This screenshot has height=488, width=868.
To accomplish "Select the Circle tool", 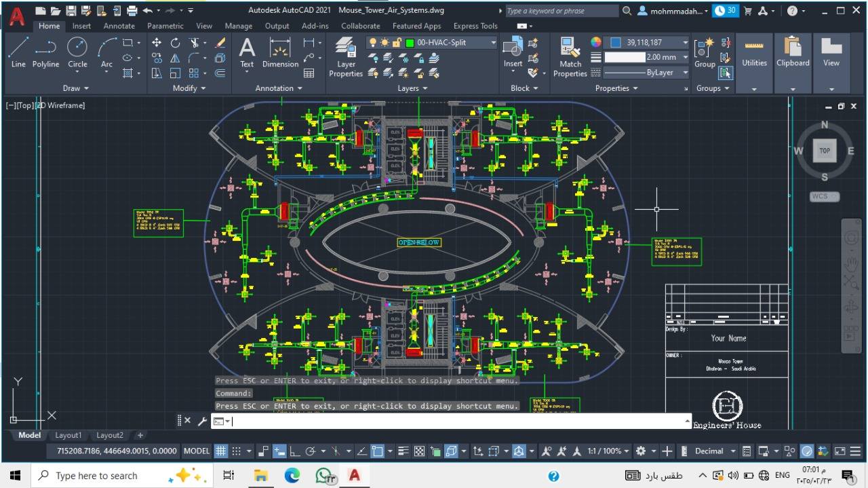I will click(77, 52).
